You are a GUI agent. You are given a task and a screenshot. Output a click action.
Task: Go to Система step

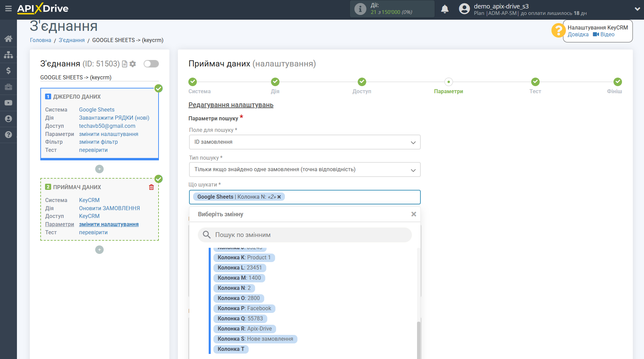[193, 82]
